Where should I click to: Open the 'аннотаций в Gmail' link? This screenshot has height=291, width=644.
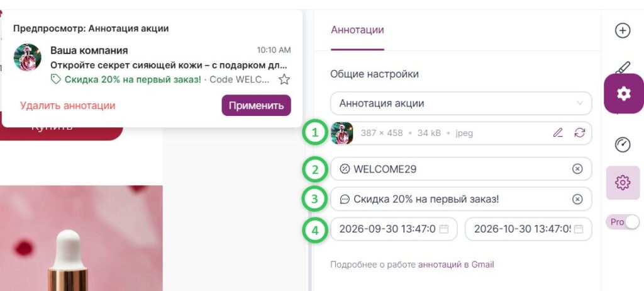[456, 265]
